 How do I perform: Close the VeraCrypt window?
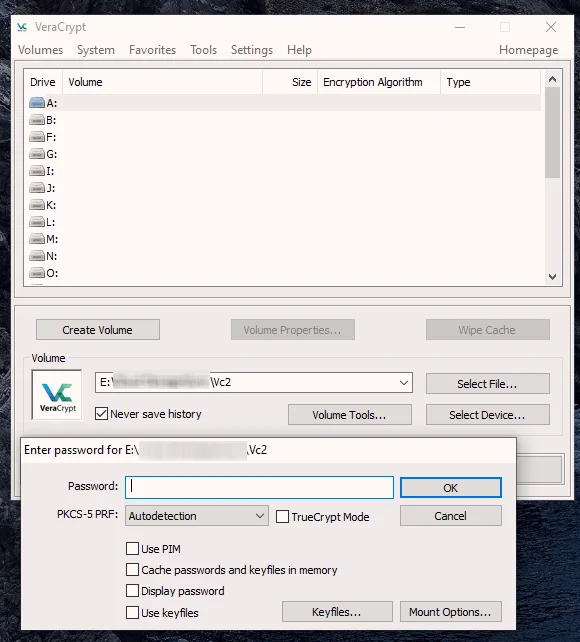[x=551, y=27]
